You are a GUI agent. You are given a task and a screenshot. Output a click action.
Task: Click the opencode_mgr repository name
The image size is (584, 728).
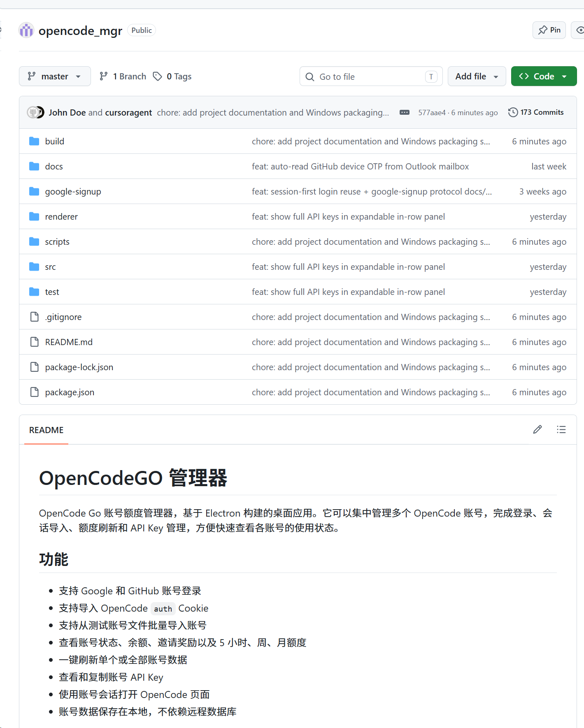tap(80, 31)
